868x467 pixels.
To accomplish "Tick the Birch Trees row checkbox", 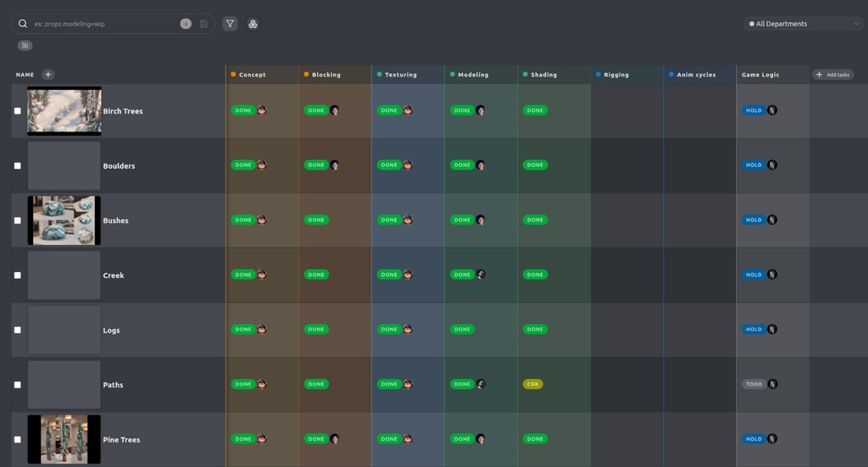I will click(17, 111).
